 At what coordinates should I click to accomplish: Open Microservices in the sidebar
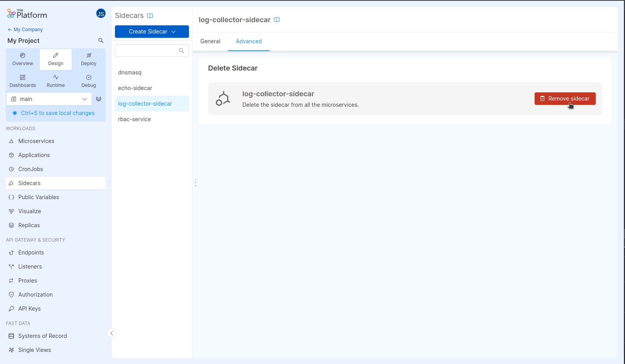(x=36, y=141)
